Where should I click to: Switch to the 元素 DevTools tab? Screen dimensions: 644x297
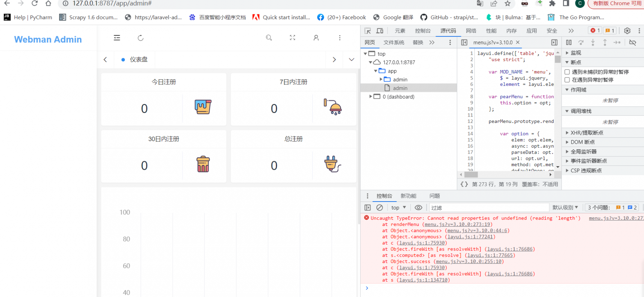click(x=400, y=31)
